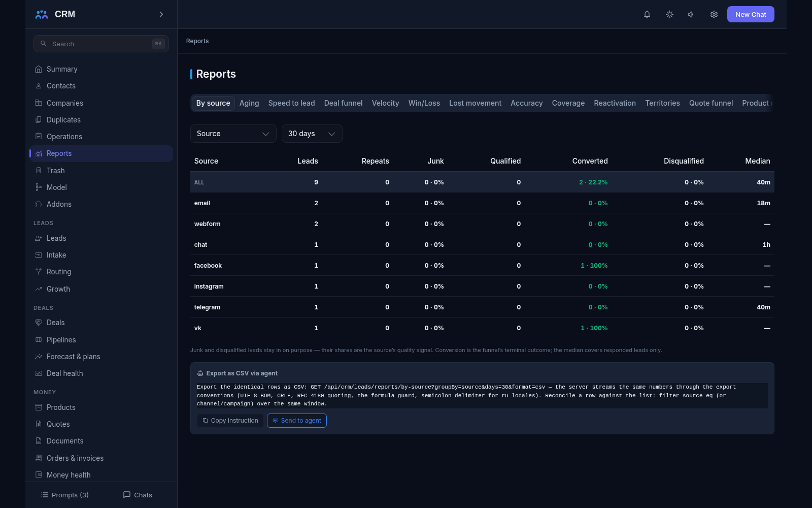Open the Coverage tab
The height and width of the screenshot is (508, 812).
[568, 103]
